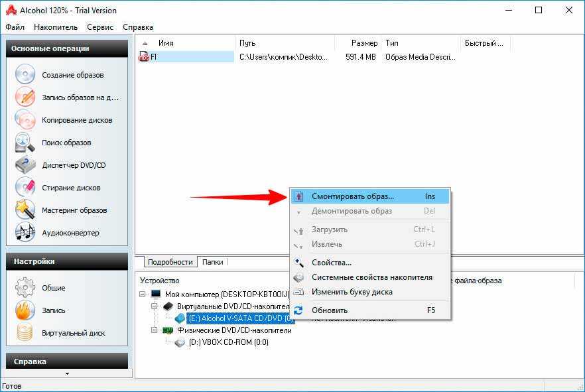Click the Копирование дисков icon
585x392 pixels.
click(x=25, y=120)
